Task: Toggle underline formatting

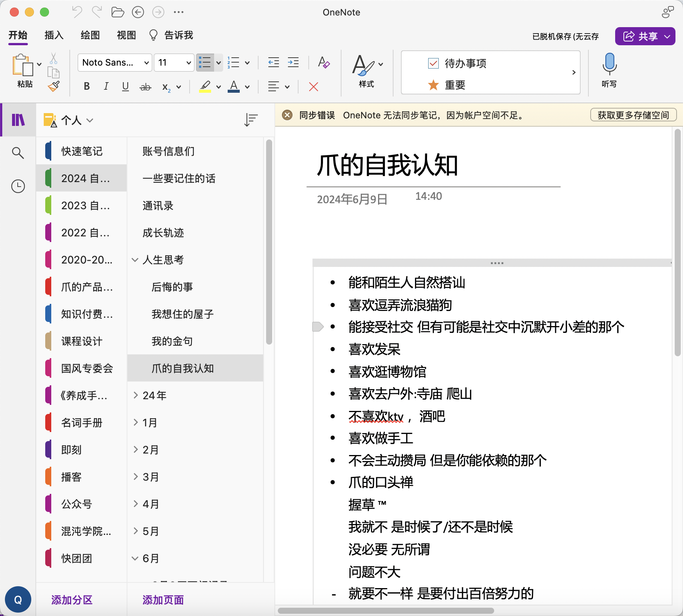Action: (x=126, y=87)
